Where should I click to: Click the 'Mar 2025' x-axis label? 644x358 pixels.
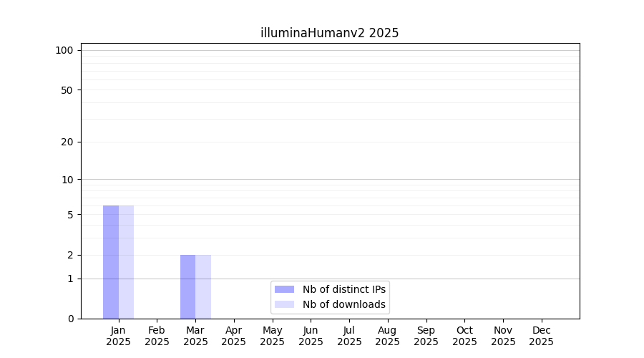(x=195, y=336)
